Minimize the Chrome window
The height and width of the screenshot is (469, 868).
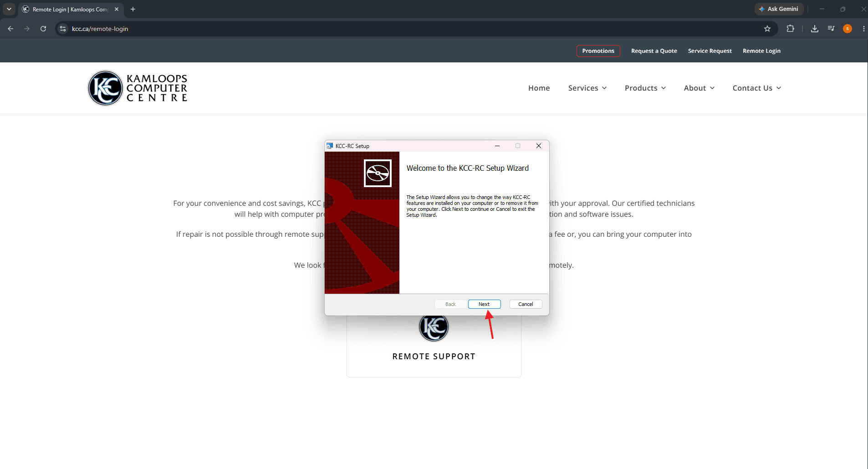click(x=822, y=9)
